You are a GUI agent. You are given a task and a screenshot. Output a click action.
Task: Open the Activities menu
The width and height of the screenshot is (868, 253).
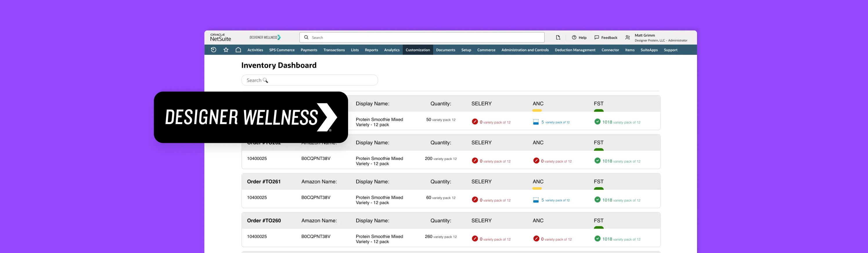tap(255, 50)
